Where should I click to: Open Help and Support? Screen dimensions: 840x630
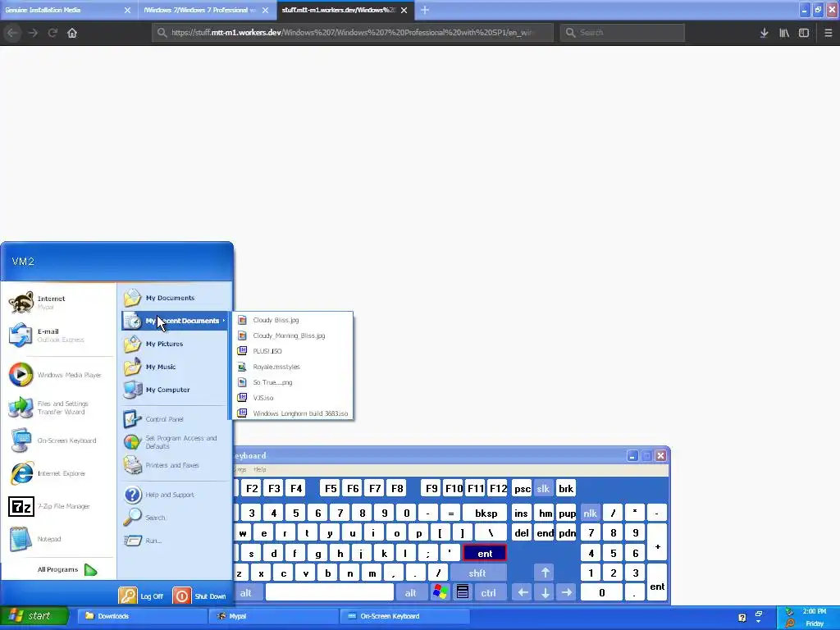pos(175,495)
